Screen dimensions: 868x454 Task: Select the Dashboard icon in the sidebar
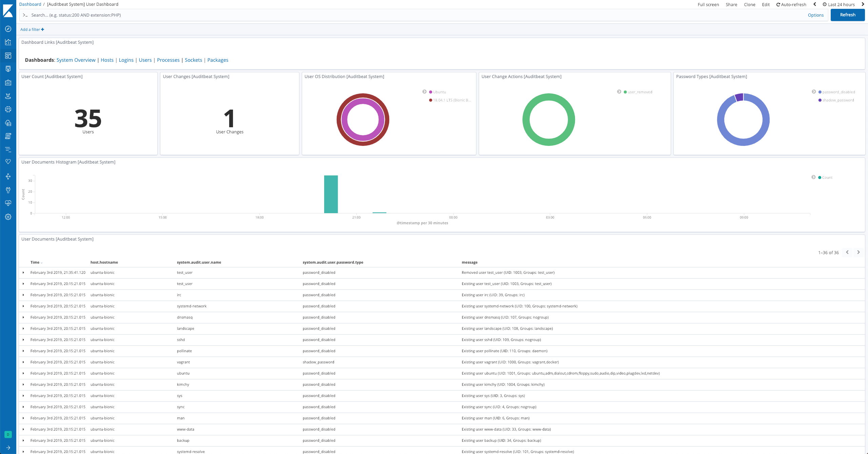click(8, 55)
